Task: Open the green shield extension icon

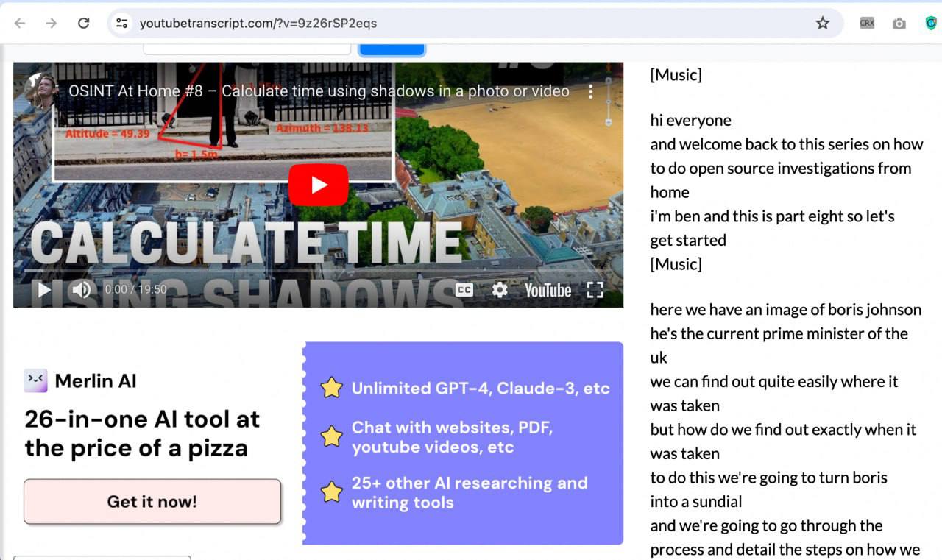Action: pyautogui.click(x=931, y=23)
